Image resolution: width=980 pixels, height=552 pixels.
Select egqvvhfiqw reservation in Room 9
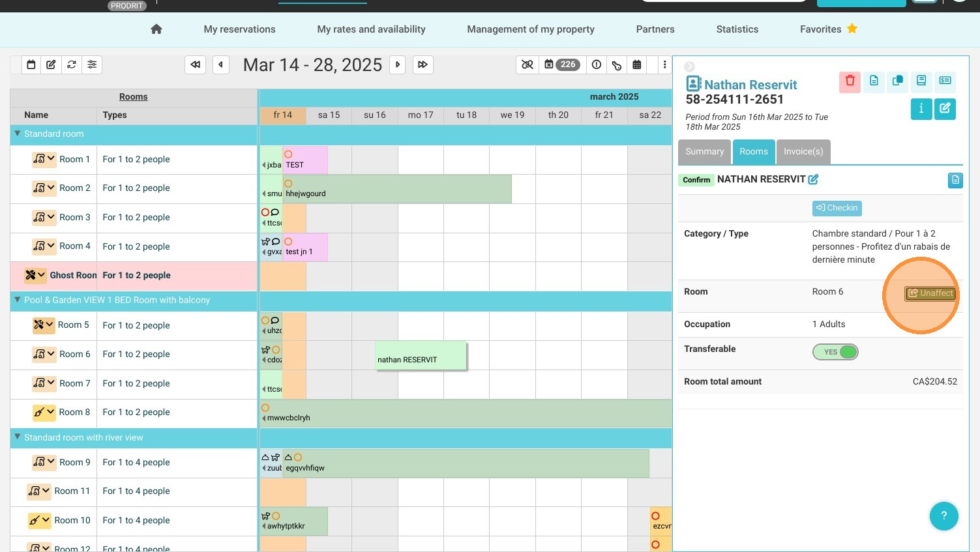coord(466,463)
